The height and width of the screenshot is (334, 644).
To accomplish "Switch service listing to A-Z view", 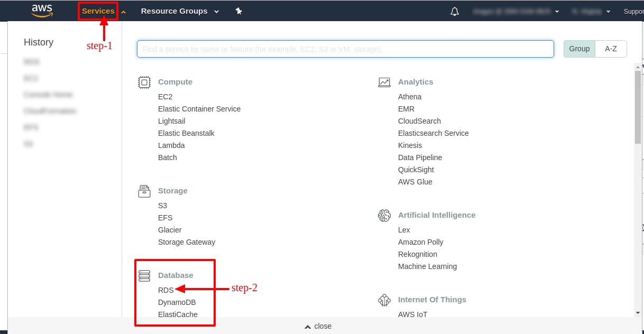I will coord(611,49).
